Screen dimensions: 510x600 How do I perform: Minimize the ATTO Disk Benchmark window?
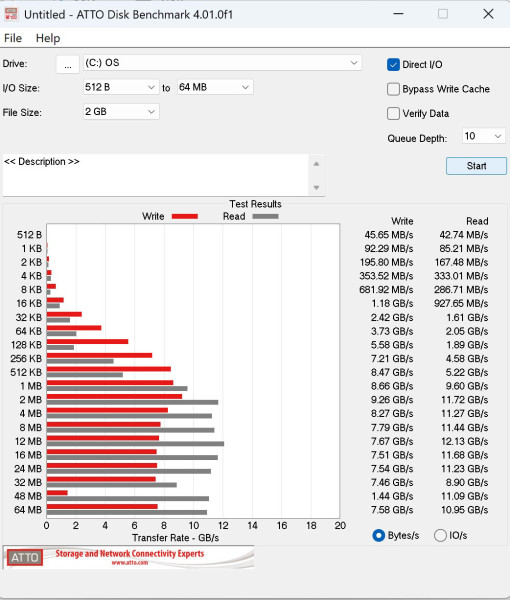[399, 14]
